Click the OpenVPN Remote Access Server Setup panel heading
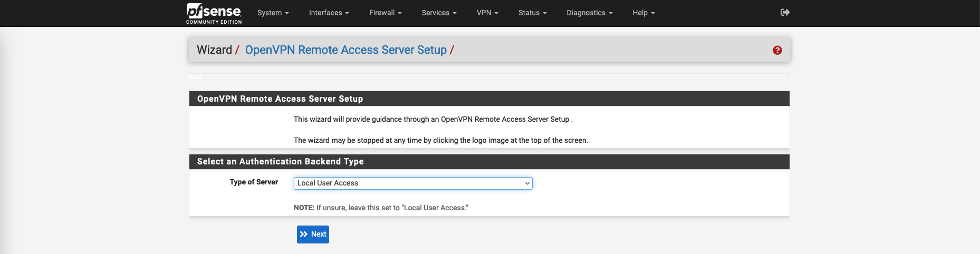The height and width of the screenshot is (254, 980). 280,99
